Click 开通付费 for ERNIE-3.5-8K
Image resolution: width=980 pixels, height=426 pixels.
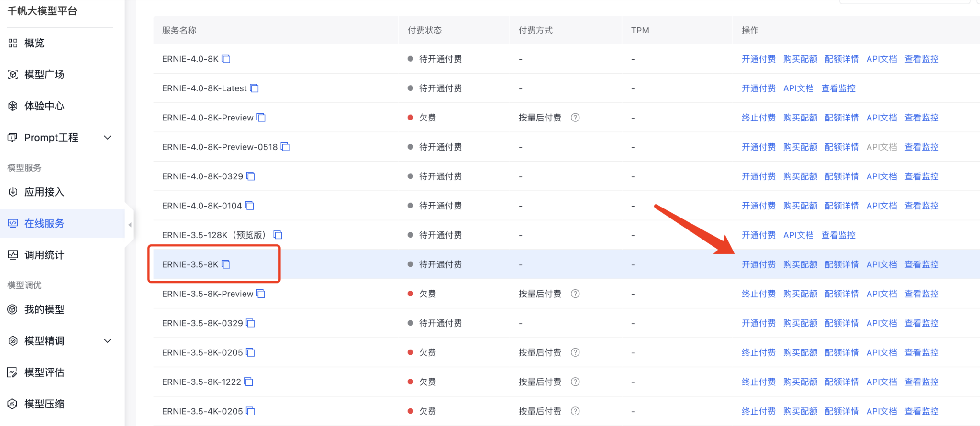(x=758, y=264)
